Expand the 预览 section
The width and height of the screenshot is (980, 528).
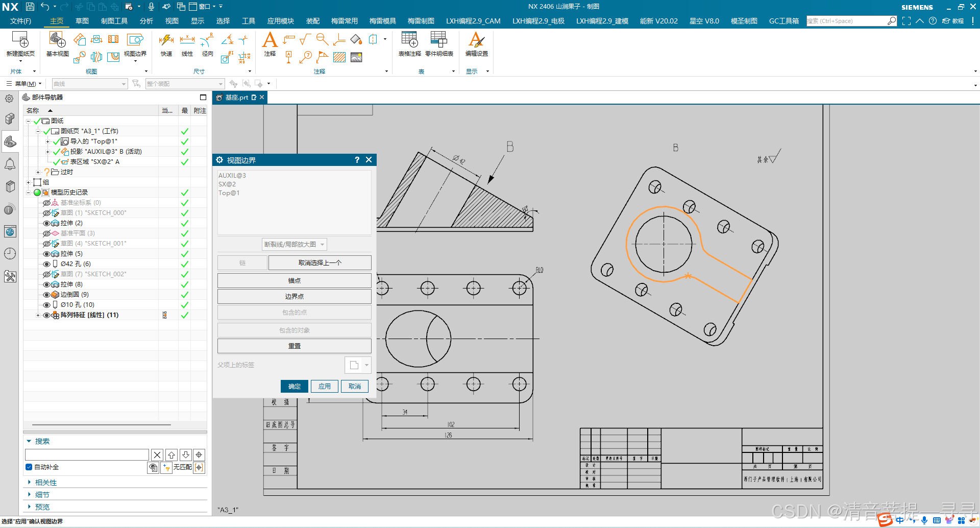coord(29,507)
